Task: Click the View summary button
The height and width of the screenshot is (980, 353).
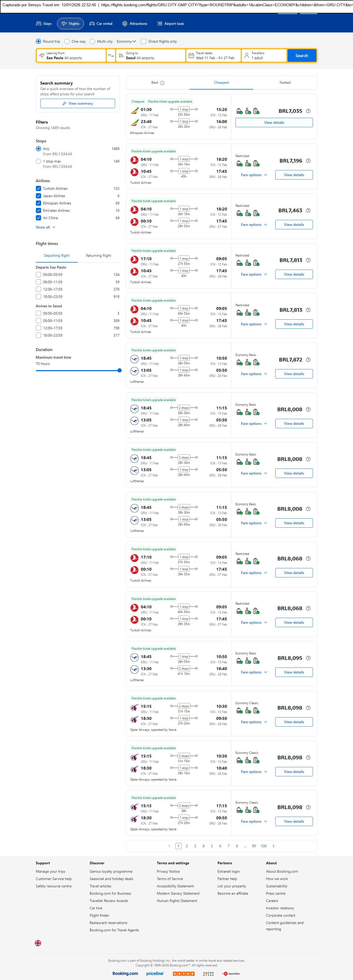Action: pyautogui.click(x=78, y=103)
